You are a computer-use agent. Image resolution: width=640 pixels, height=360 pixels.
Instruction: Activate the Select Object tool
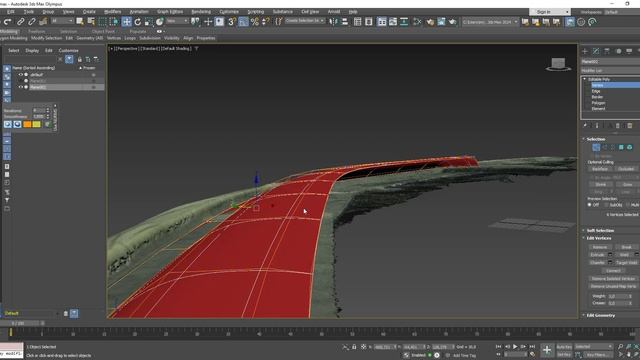[x=80, y=22]
